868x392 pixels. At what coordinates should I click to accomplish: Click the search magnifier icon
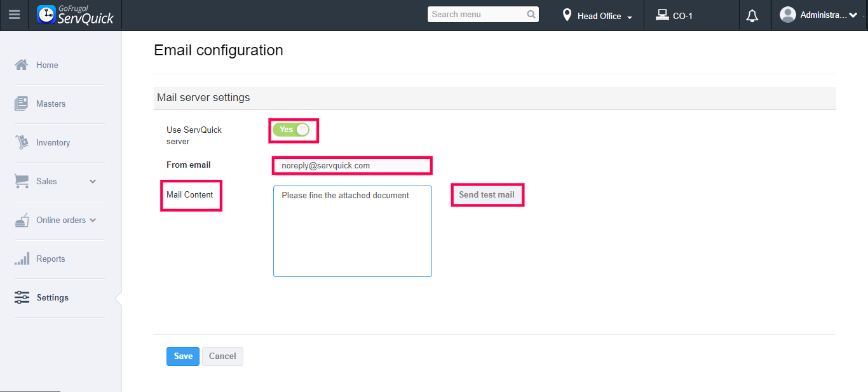click(531, 15)
